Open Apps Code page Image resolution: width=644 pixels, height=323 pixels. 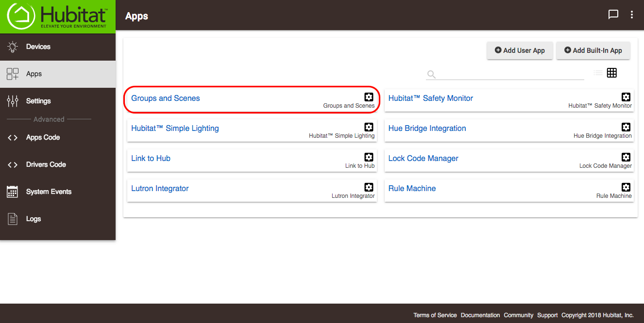58,138
